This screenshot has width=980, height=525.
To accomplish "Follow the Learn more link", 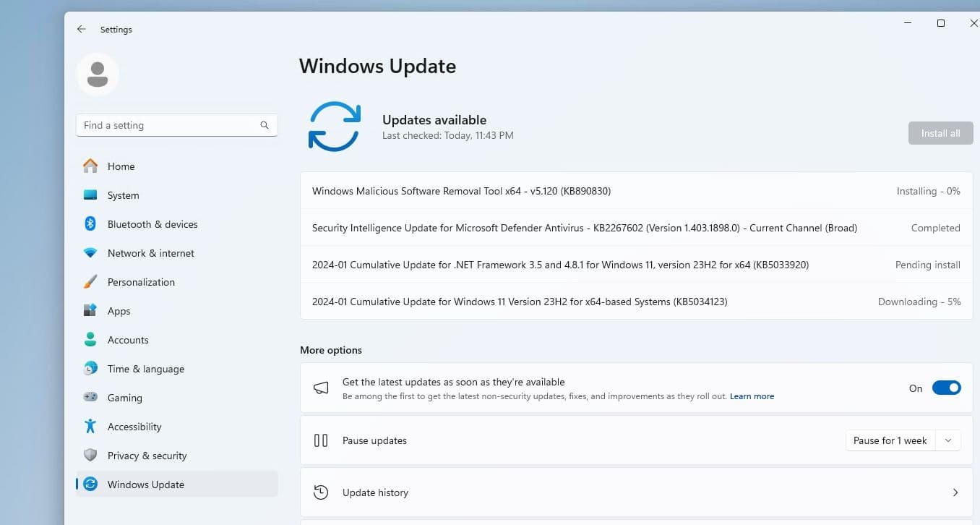I will coord(752,396).
